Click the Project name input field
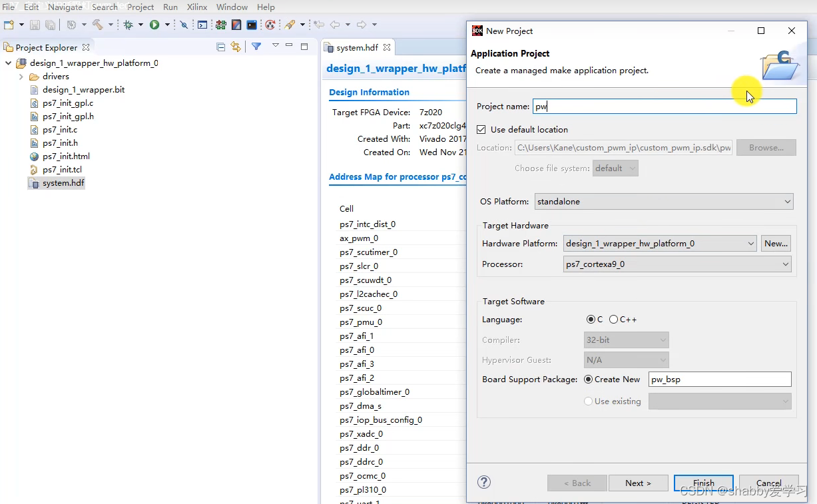The height and width of the screenshot is (504, 817). [665, 107]
